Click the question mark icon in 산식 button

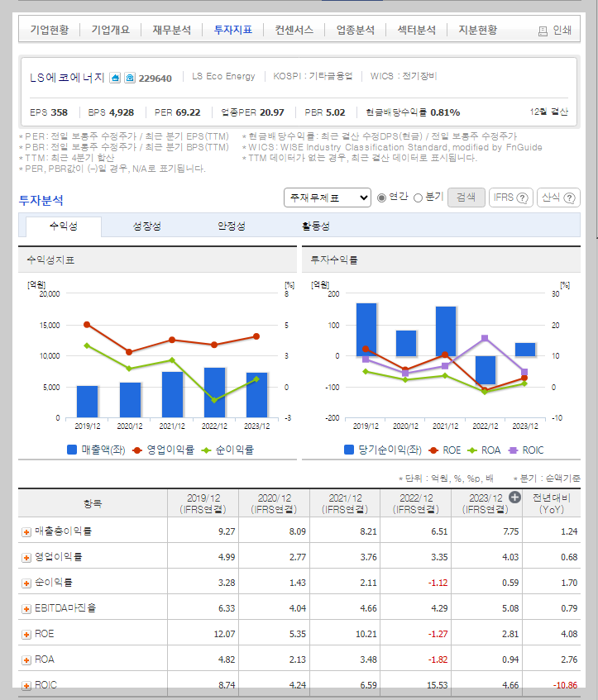(x=569, y=198)
